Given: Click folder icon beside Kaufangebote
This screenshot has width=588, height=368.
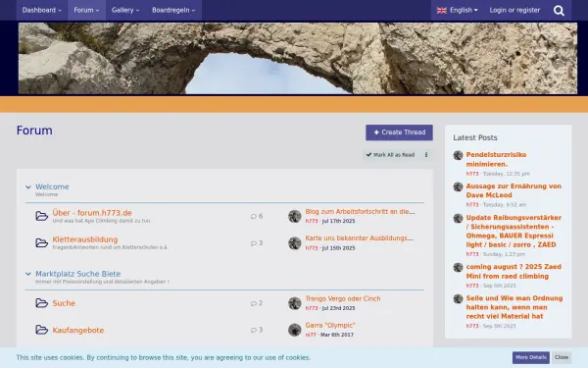Looking at the screenshot, I should (x=41, y=330).
